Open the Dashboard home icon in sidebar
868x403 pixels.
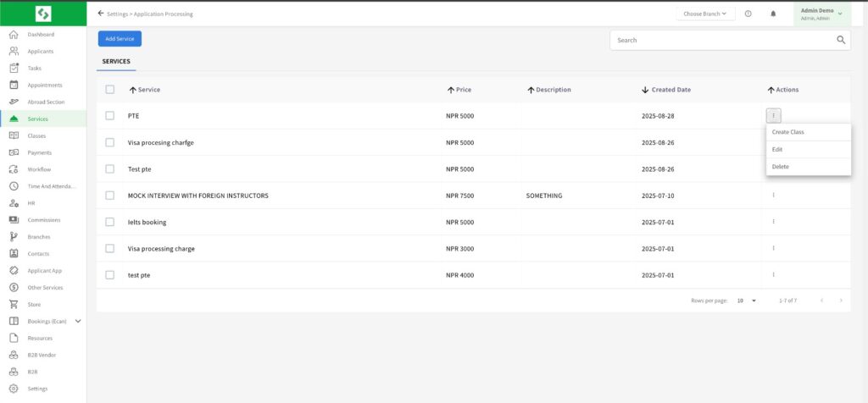14,35
